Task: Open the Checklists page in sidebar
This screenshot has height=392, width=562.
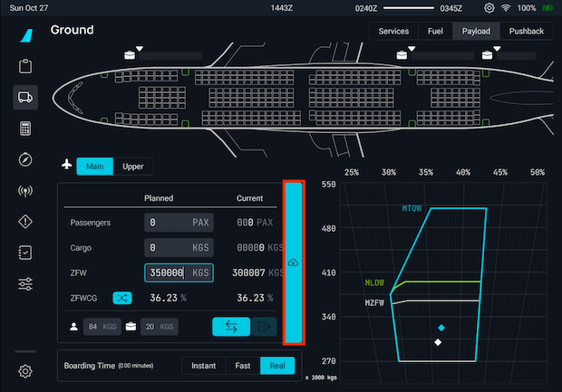Action: point(25,253)
